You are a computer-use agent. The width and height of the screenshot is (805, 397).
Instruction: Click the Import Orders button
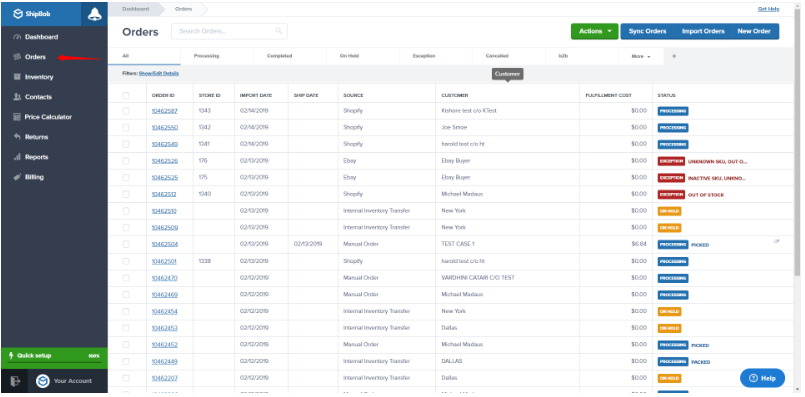(x=703, y=31)
